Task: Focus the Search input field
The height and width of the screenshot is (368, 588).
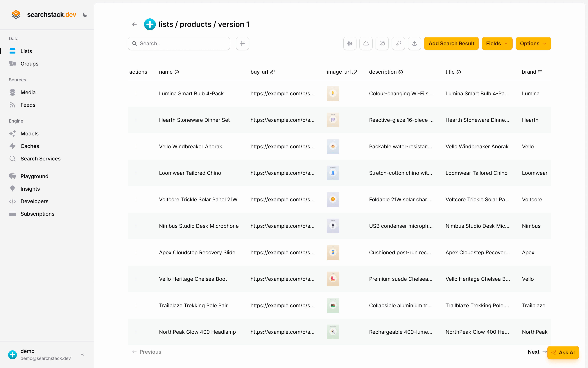Action: coord(179,44)
